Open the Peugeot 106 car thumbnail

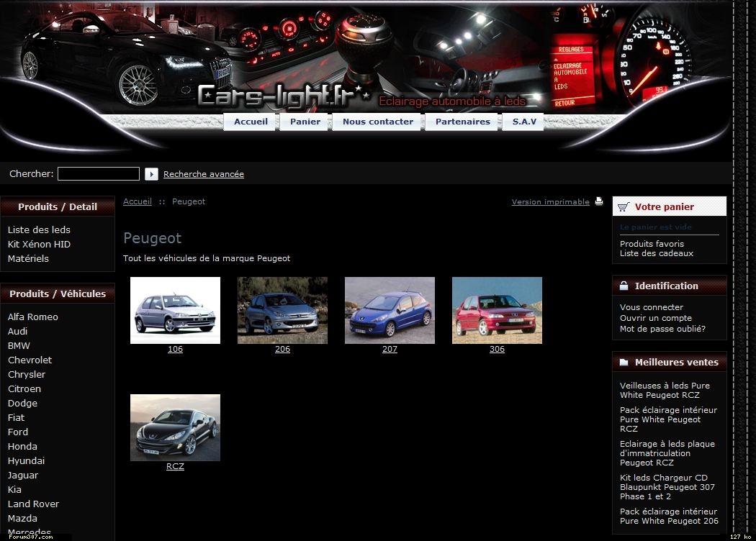175,310
